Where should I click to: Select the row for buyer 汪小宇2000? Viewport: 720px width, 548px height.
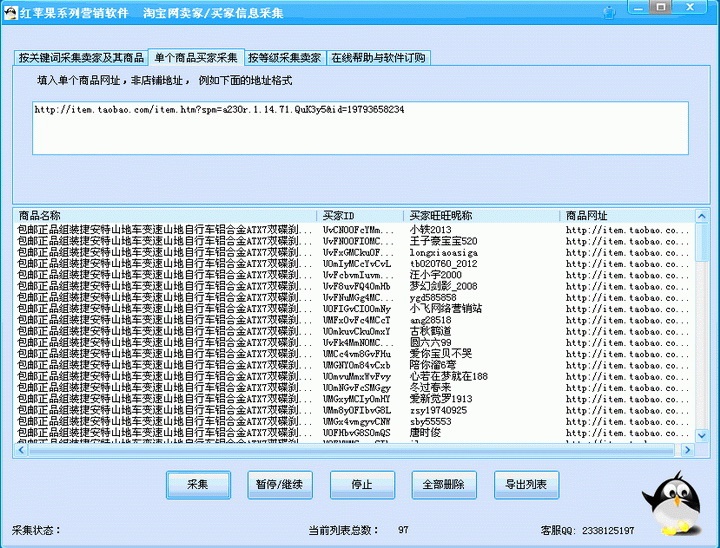(355, 275)
